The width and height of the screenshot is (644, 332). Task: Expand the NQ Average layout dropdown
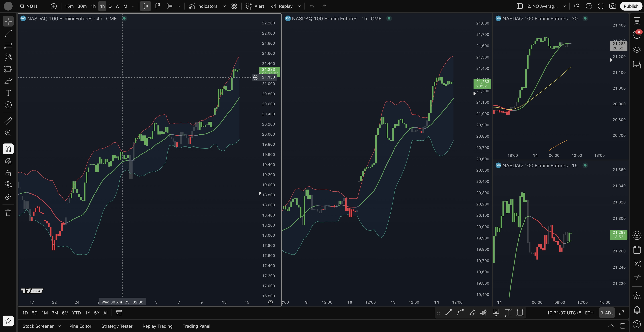pos(564,6)
